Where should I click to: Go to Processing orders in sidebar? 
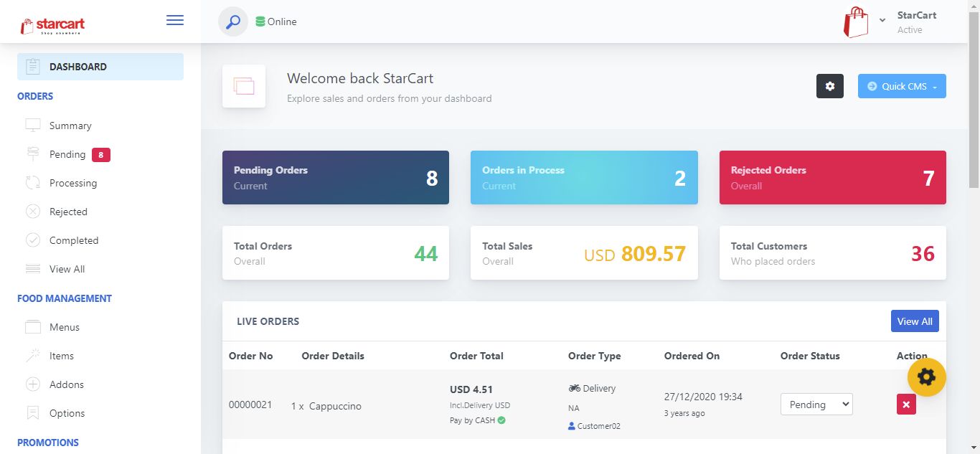72,183
